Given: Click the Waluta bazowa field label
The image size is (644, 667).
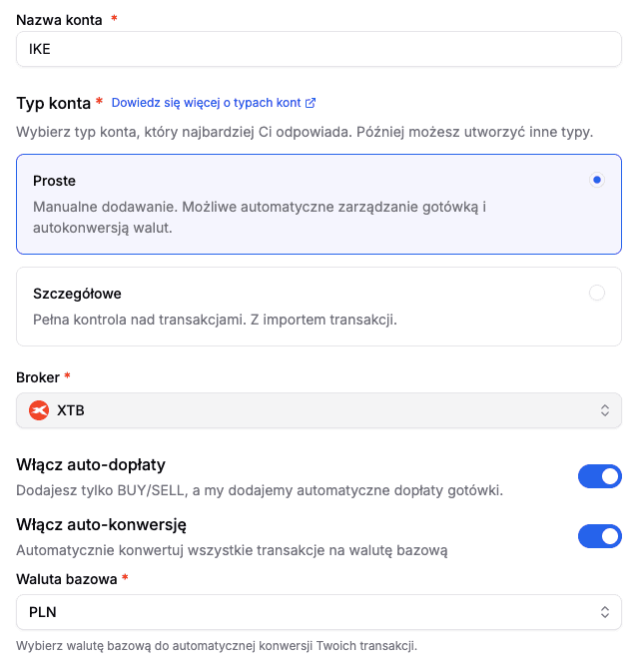Looking at the screenshot, I should (67, 578).
